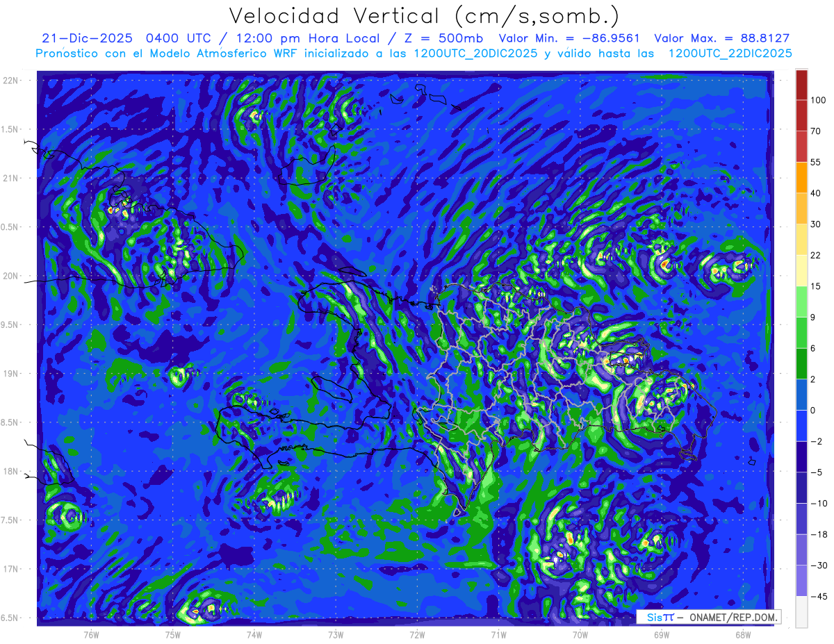Click the orange colorbar segment between 55 and 40

801,177
